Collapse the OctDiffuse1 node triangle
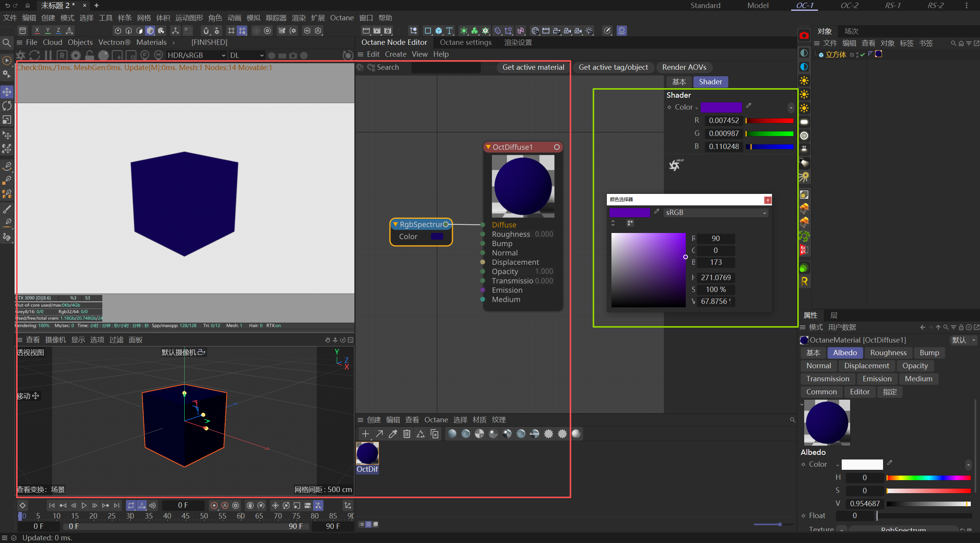Screen dimensions: 980x543 [488, 147]
